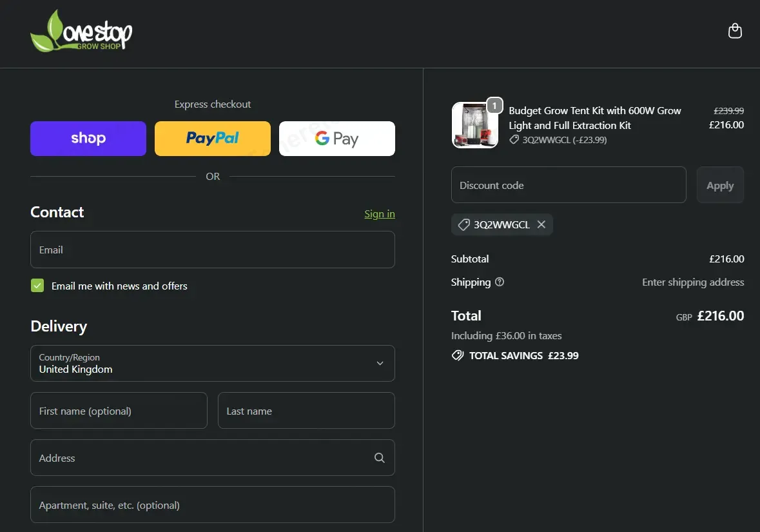Click the product quantity badge

click(x=494, y=105)
